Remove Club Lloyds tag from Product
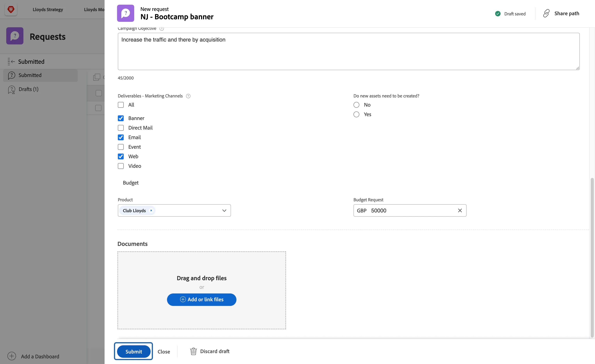The height and width of the screenshot is (364, 595). point(151,210)
